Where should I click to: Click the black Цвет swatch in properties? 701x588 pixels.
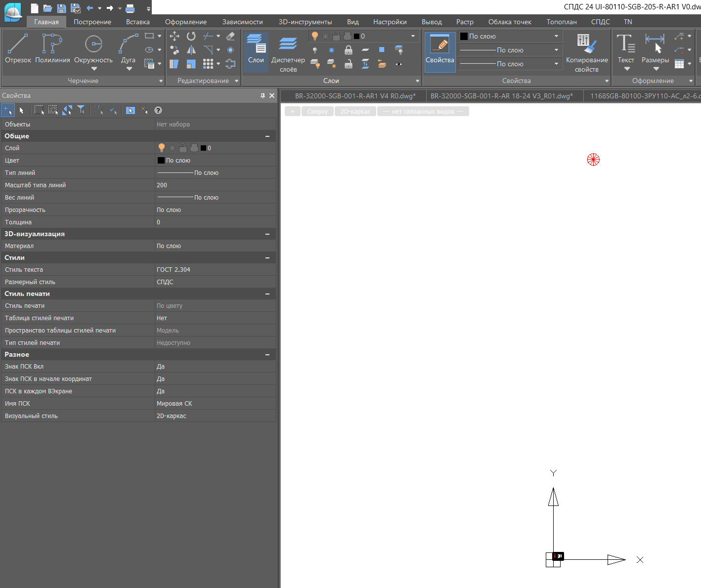(x=161, y=160)
